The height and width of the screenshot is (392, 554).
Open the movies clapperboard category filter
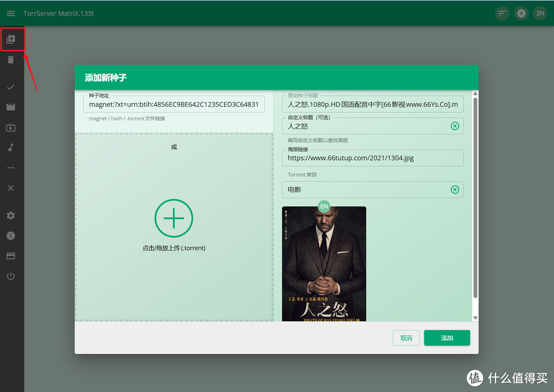coord(11,107)
